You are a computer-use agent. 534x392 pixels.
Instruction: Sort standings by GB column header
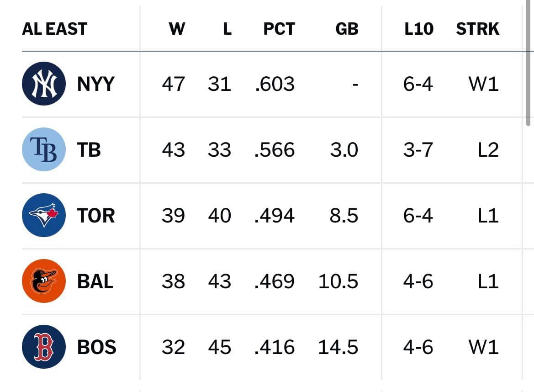(x=347, y=29)
